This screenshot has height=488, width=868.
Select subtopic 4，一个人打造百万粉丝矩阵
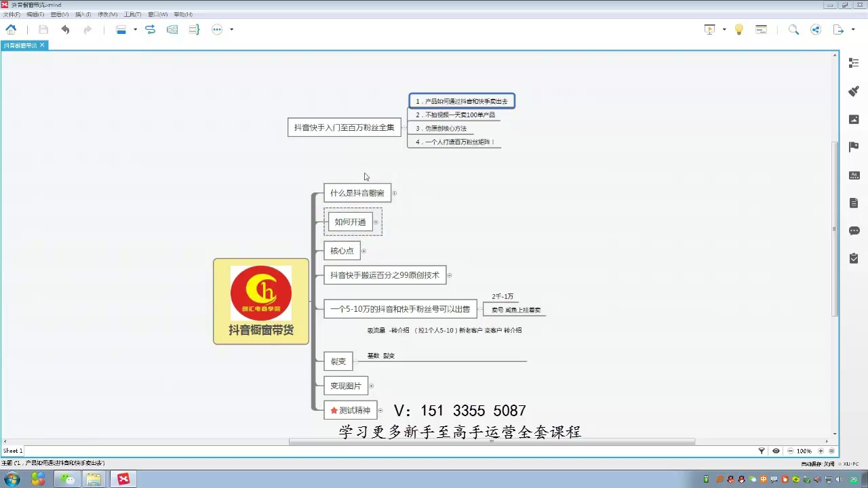coord(455,142)
